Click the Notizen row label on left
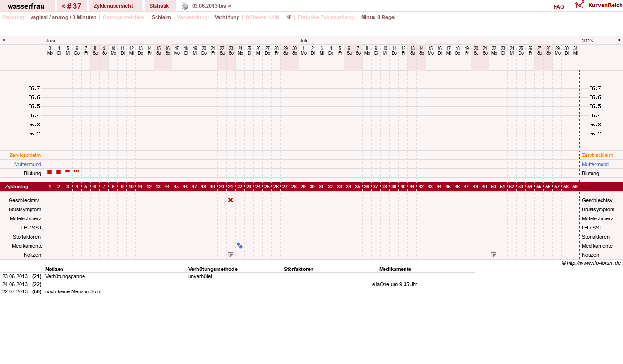 [32, 255]
